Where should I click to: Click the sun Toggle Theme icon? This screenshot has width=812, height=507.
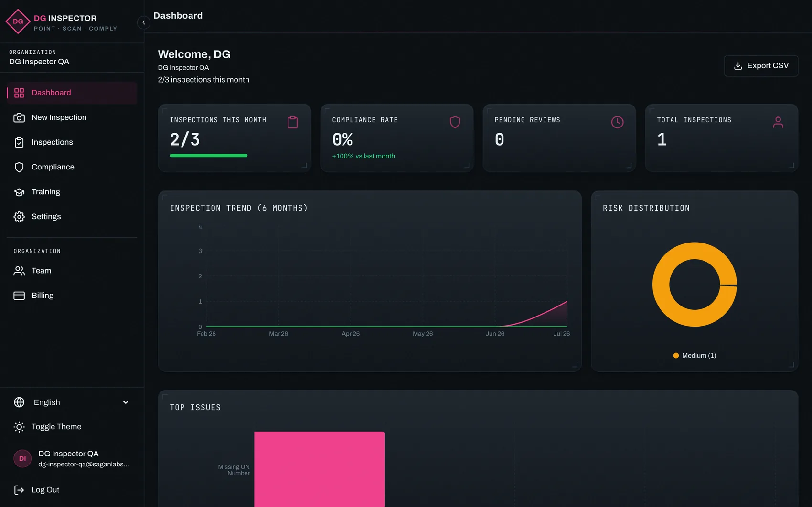[19, 427]
